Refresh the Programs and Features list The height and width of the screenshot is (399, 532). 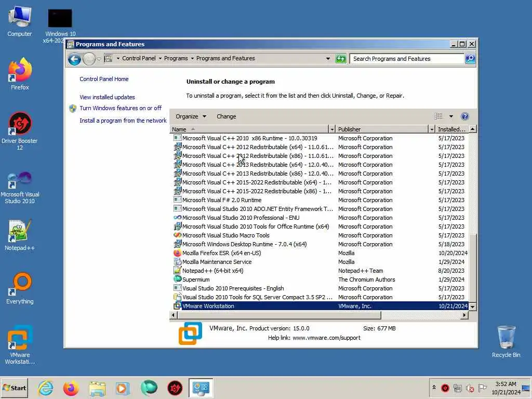point(341,59)
